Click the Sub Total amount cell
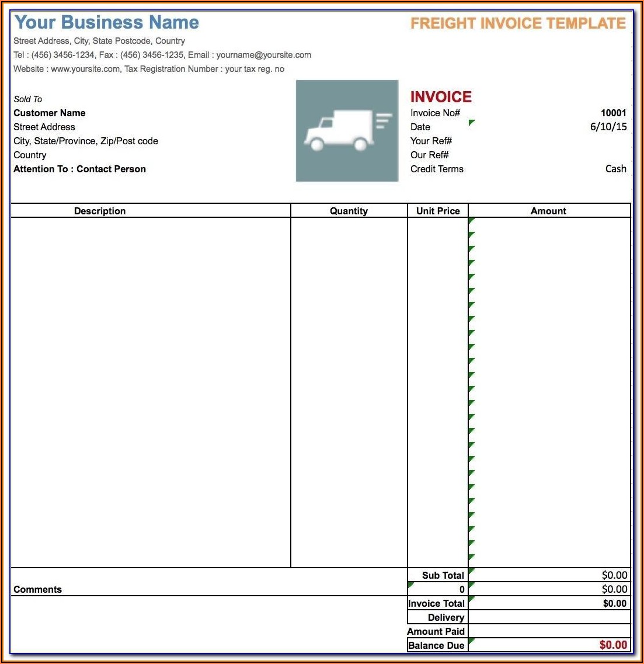The width and height of the screenshot is (644, 664). [x=614, y=575]
